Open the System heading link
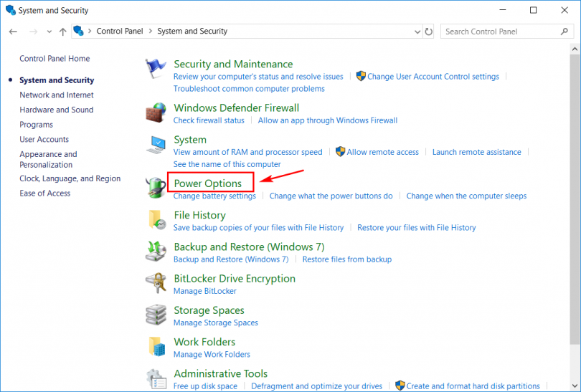 click(x=190, y=140)
